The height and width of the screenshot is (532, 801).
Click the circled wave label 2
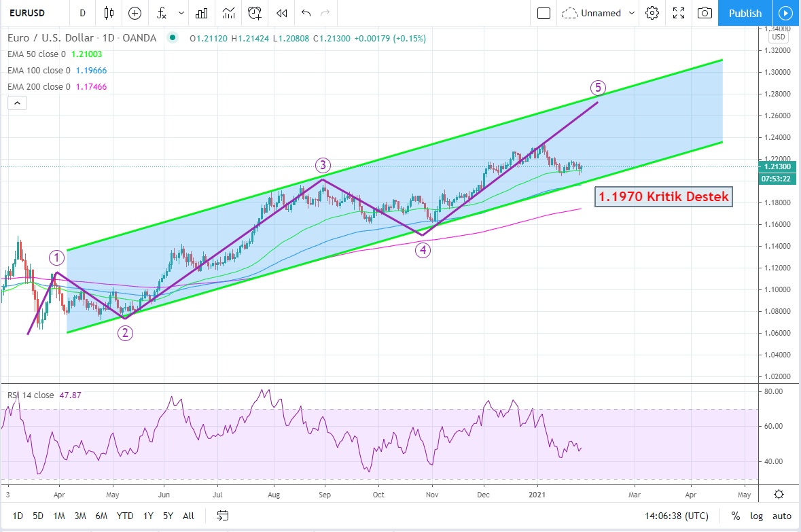tap(125, 333)
